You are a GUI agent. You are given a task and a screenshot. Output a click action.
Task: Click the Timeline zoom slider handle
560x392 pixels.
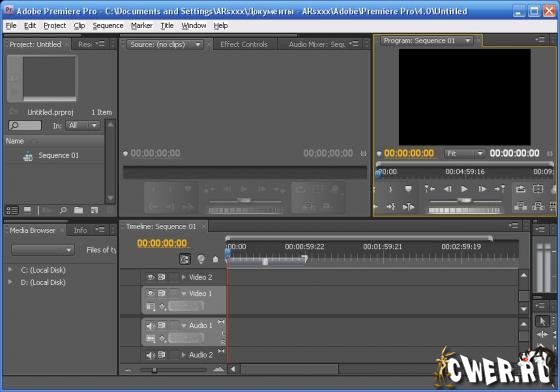tap(154, 370)
